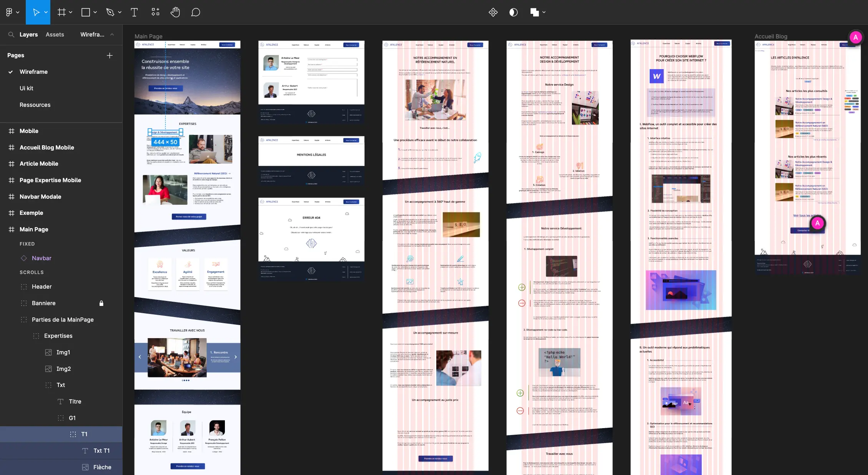Image resolution: width=868 pixels, height=475 pixels.
Task: Open the Pen tool dropdown arrow
Action: (x=120, y=12)
